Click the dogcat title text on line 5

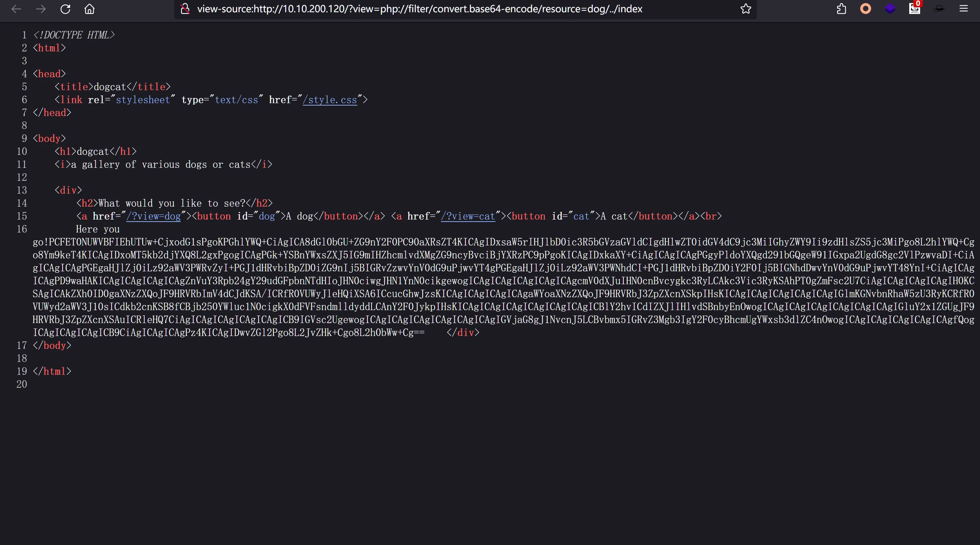point(110,87)
